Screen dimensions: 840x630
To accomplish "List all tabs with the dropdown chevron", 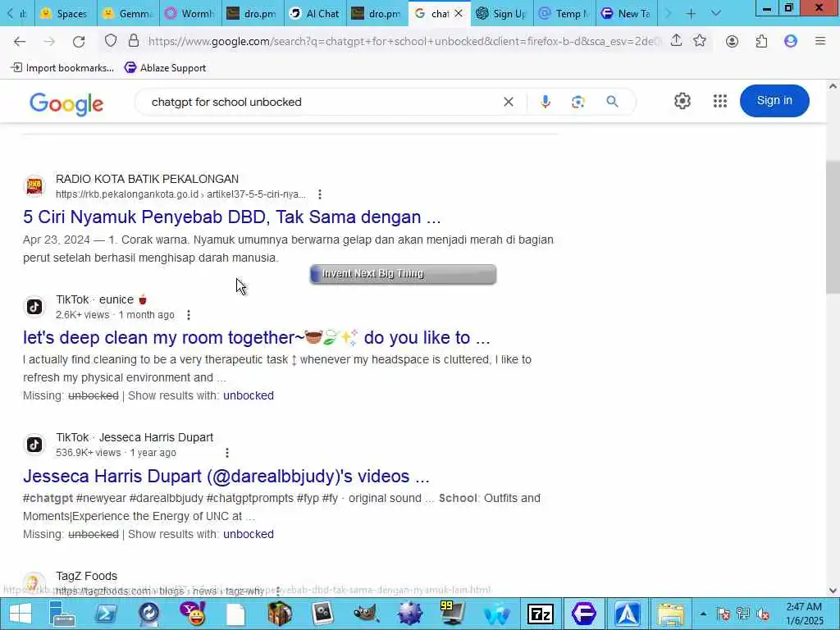I will (x=715, y=13).
